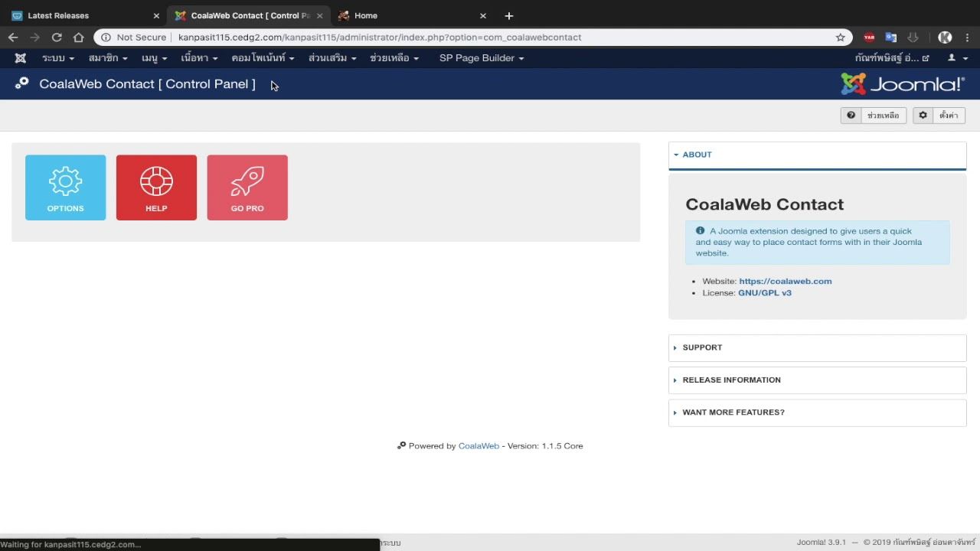Open the สมาชิก dropdown menu
980x551 pixels.
click(108, 58)
